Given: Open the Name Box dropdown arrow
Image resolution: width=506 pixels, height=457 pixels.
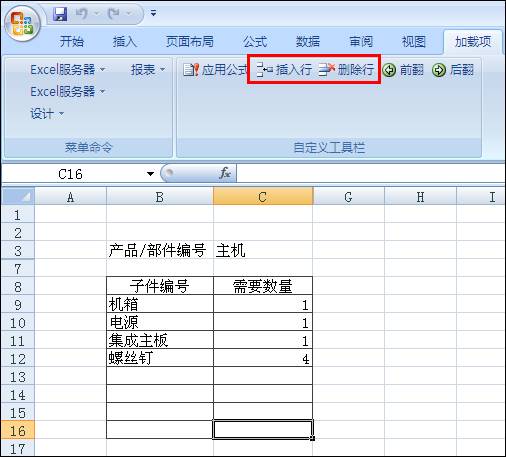Looking at the screenshot, I should pos(150,174).
